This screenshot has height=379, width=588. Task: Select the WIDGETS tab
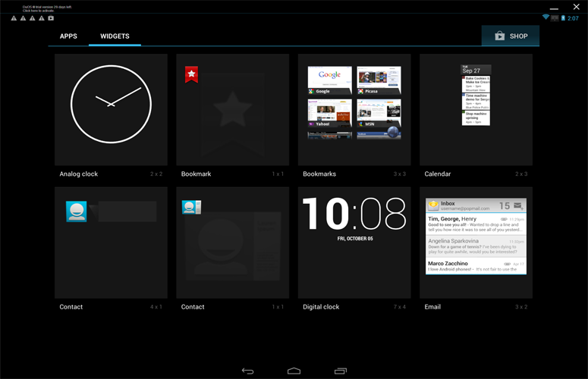click(x=115, y=36)
